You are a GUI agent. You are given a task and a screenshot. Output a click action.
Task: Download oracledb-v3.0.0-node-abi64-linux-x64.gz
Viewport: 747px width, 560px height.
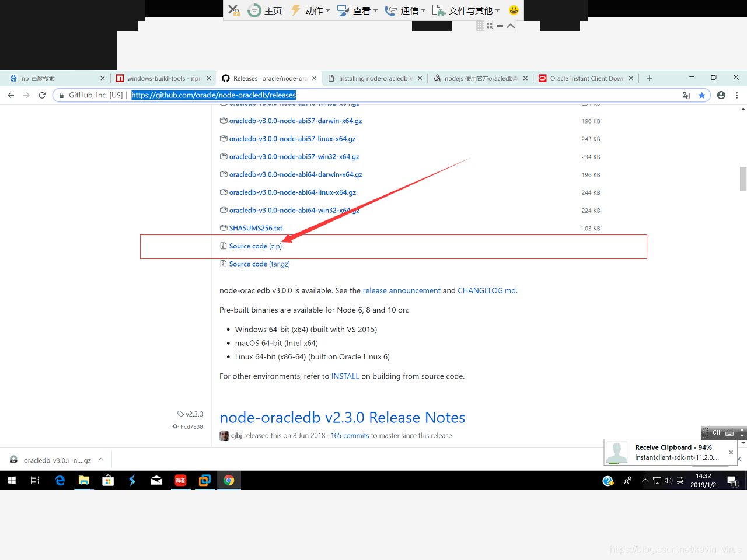pos(292,192)
